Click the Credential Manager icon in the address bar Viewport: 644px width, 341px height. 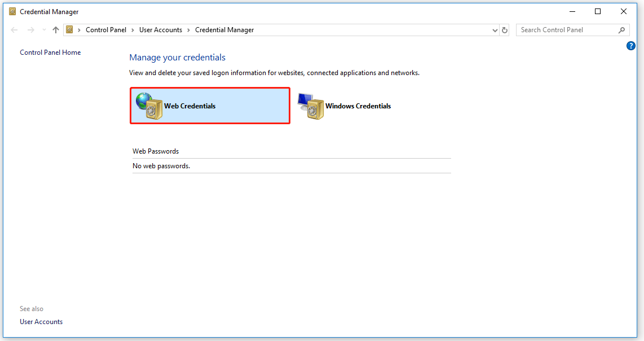pyautogui.click(x=70, y=29)
